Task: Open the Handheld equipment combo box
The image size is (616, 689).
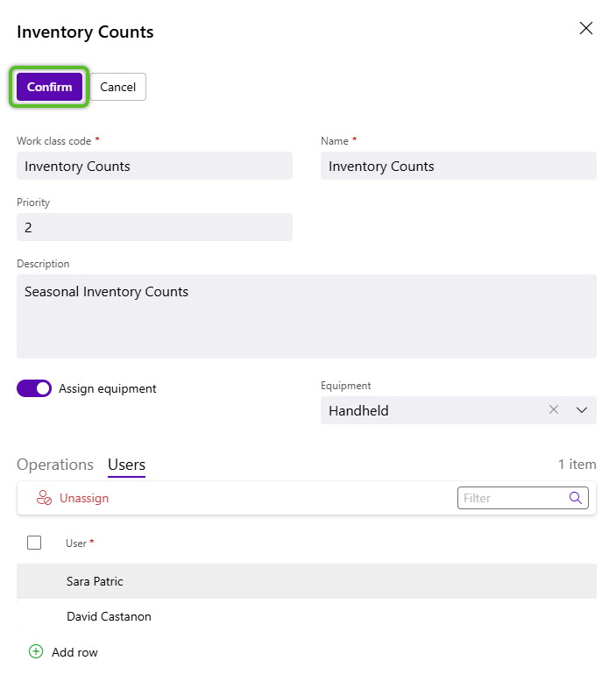Action: (x=458, y=410)
